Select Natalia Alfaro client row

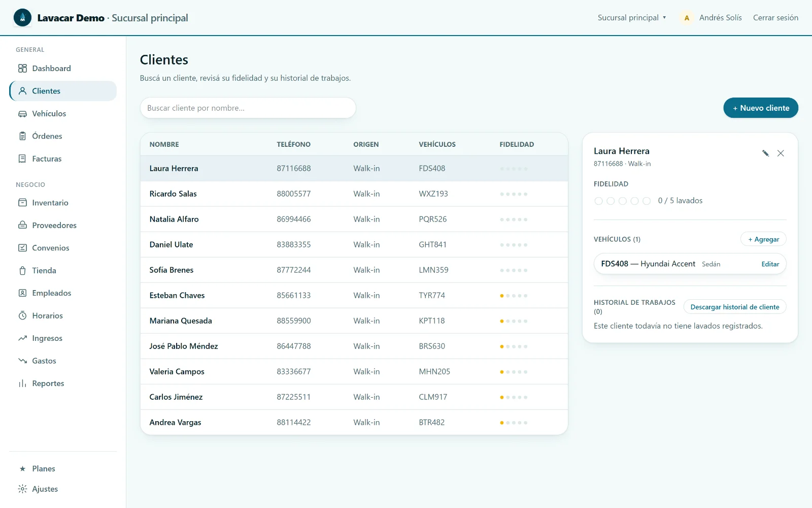(354, 219)
